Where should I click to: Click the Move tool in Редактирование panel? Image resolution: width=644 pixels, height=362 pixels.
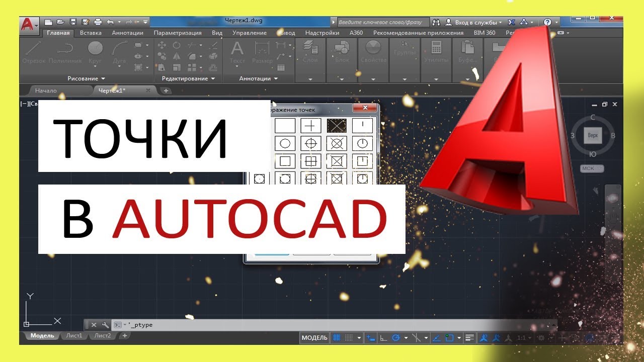click(162, 45)
